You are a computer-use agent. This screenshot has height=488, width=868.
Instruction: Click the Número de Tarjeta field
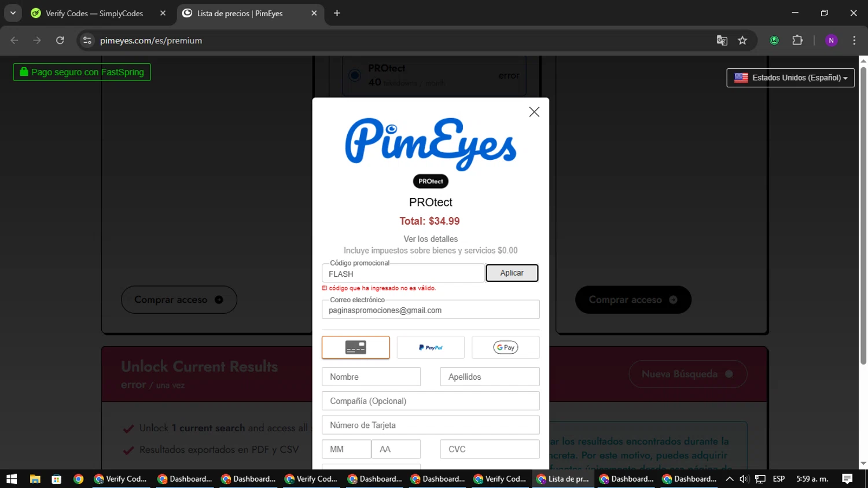pos(431,425)
